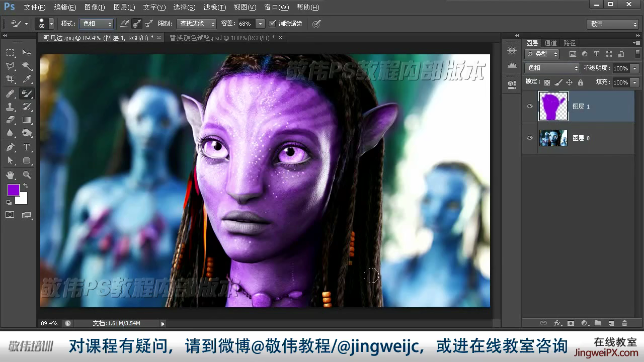Click the purple foreground color swatch
This screenshot has height=362, width=644.
tap(13, 189)
